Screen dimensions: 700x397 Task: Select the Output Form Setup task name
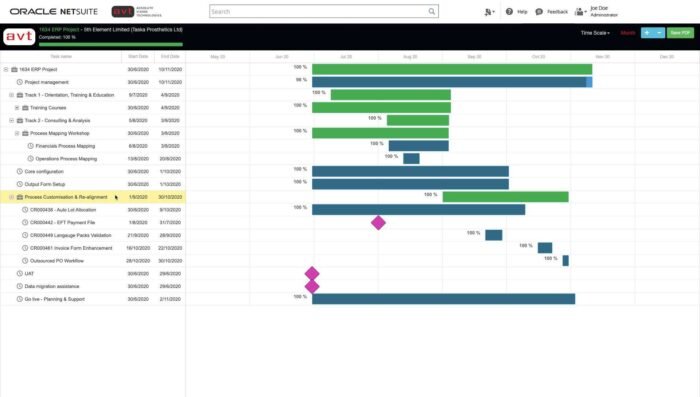coord(45,184)
